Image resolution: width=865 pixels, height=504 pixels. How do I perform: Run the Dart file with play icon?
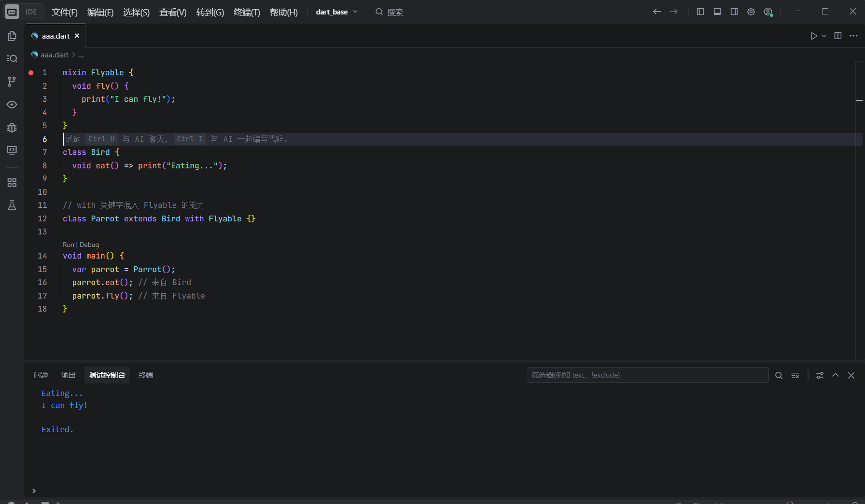[814, 36]
